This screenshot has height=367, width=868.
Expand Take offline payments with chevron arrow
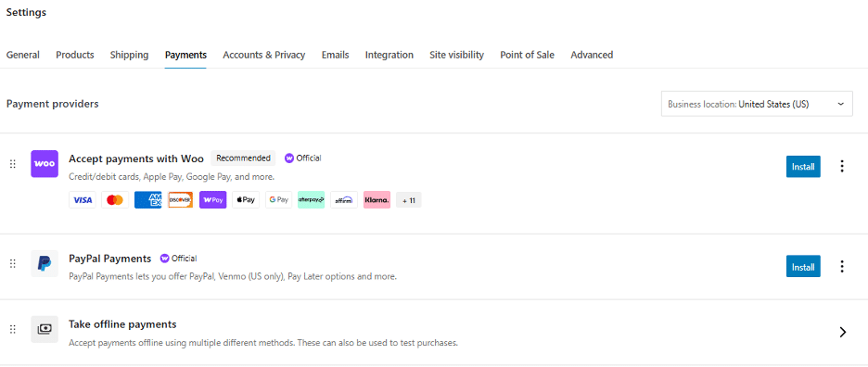tap(843, 332)
